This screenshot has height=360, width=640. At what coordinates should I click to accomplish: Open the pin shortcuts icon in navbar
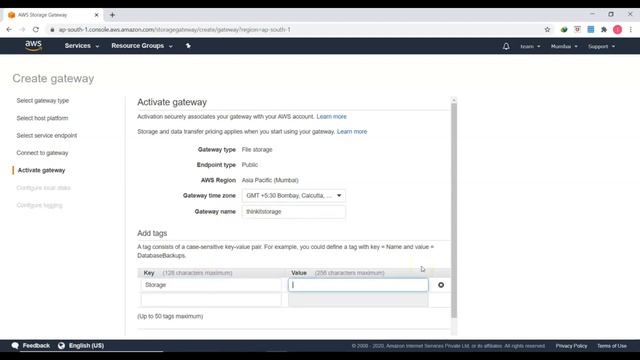coord(188,46)
